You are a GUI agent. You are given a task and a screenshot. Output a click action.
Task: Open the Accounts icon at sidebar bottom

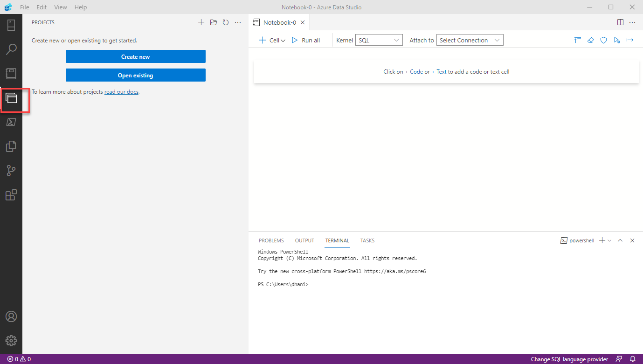point(11,316)
